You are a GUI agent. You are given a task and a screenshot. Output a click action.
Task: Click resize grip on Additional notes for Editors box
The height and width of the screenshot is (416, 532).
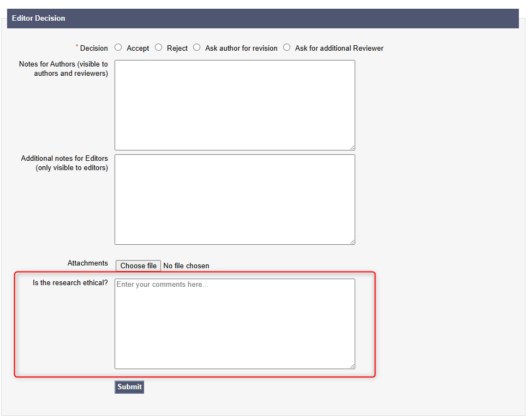coord(352,242)
